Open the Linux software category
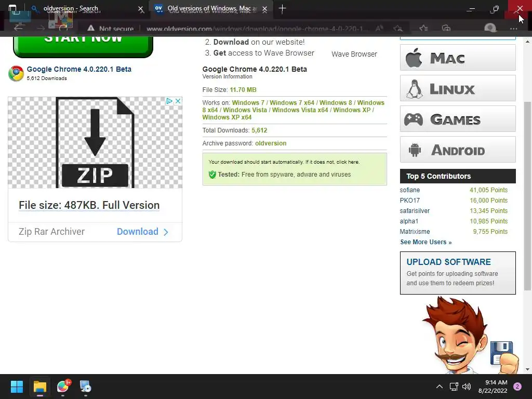 tap(458, 88)
